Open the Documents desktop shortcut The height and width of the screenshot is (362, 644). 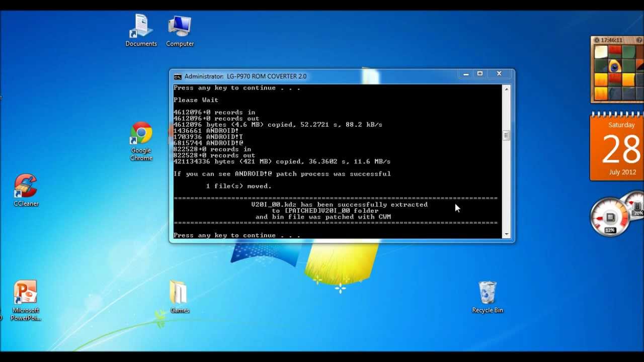pos(141,30)
